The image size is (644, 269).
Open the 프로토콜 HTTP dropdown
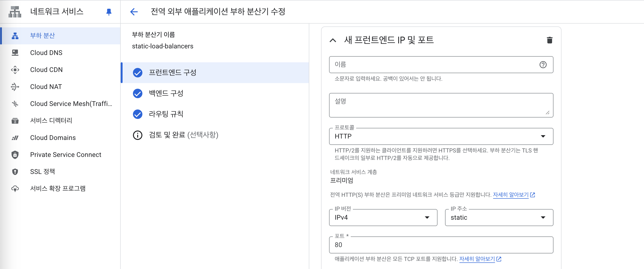pos(441,136)
